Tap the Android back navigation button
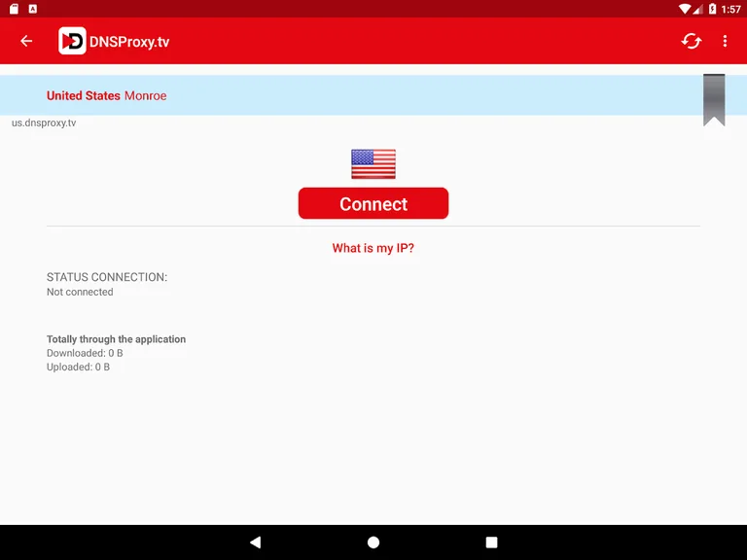The width and height of the screenshot is (747, 560). click(x=256, y=542)
